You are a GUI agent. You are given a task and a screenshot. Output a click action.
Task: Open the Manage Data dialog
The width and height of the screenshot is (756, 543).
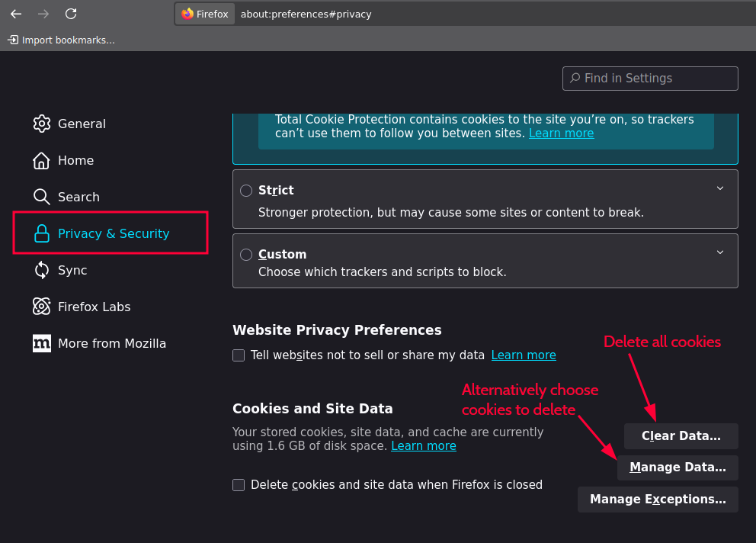pos(678,467)
